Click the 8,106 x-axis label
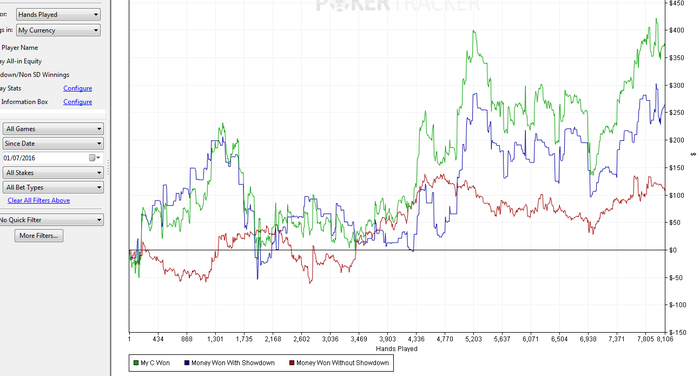 (664, 339)
